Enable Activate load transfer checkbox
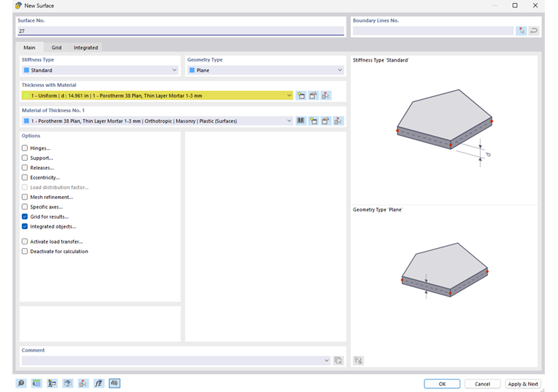The width and height of the screenshot is (558, 392). coord(24,242)
